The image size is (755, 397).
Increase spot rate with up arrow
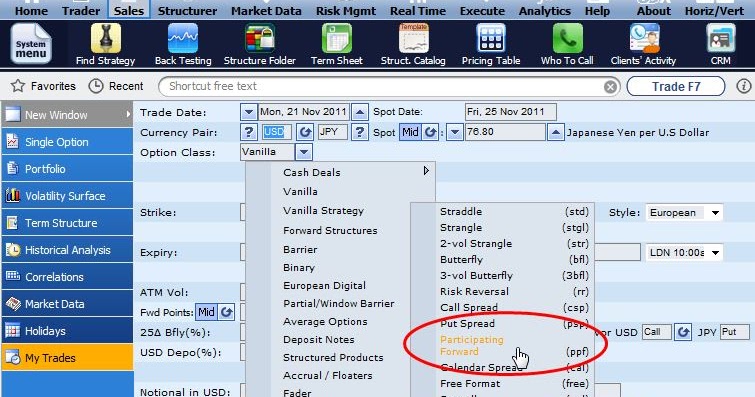pos(555,132)
